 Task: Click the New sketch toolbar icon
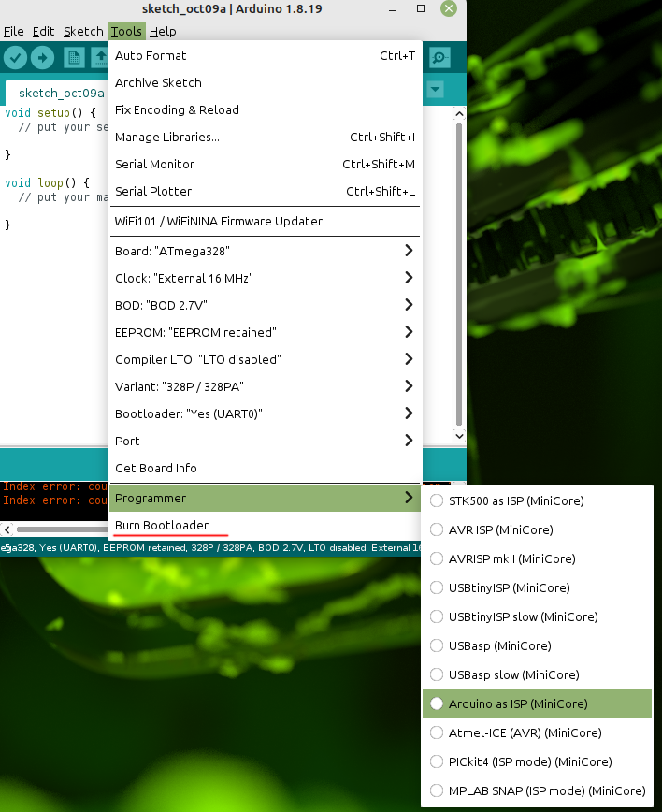74,57
